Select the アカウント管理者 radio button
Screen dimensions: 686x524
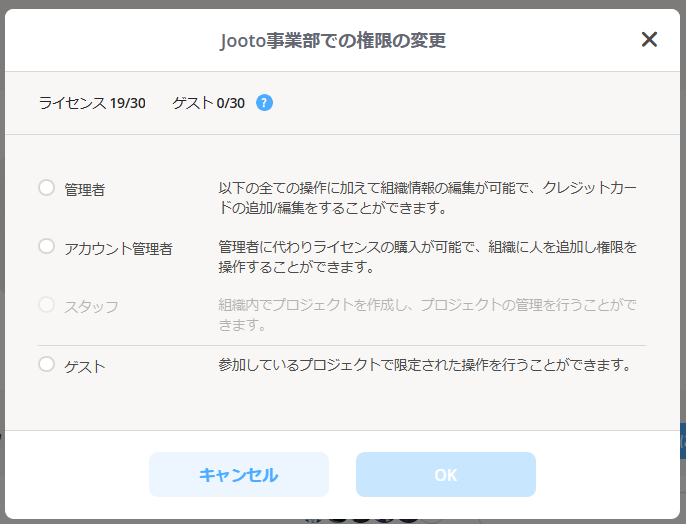pyautogui.click(x=46, y=246)
